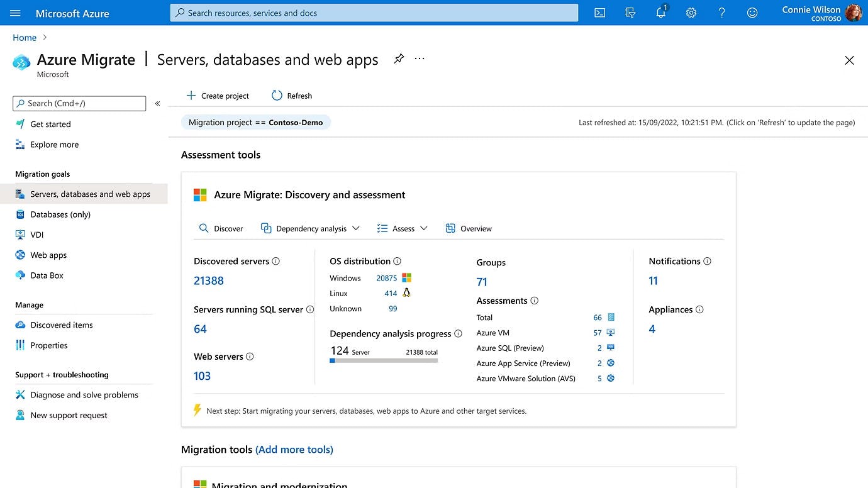Switch to the Overview tab

click(468, 228)
